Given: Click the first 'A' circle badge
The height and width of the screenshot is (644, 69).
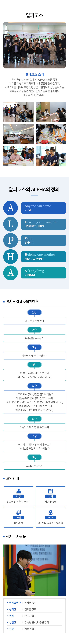Looking at the screenshot, I should [10, 208].
